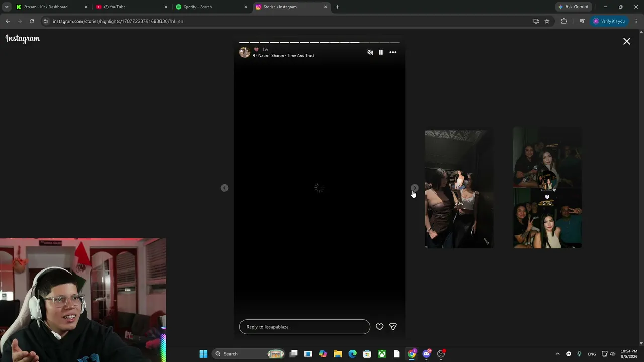Click the install app icon in the address bar
The width and height of the screenshot is (644, 362).
click(x=536, y=21)
